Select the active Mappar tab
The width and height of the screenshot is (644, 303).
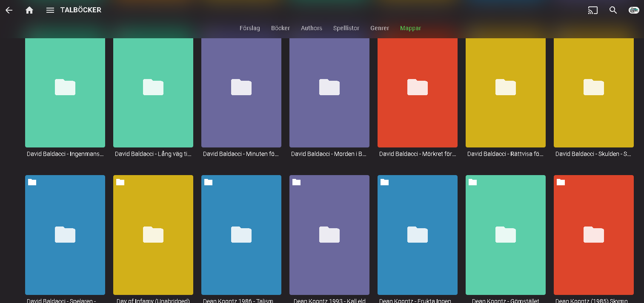pyautogui.click(x=410, y=28)
